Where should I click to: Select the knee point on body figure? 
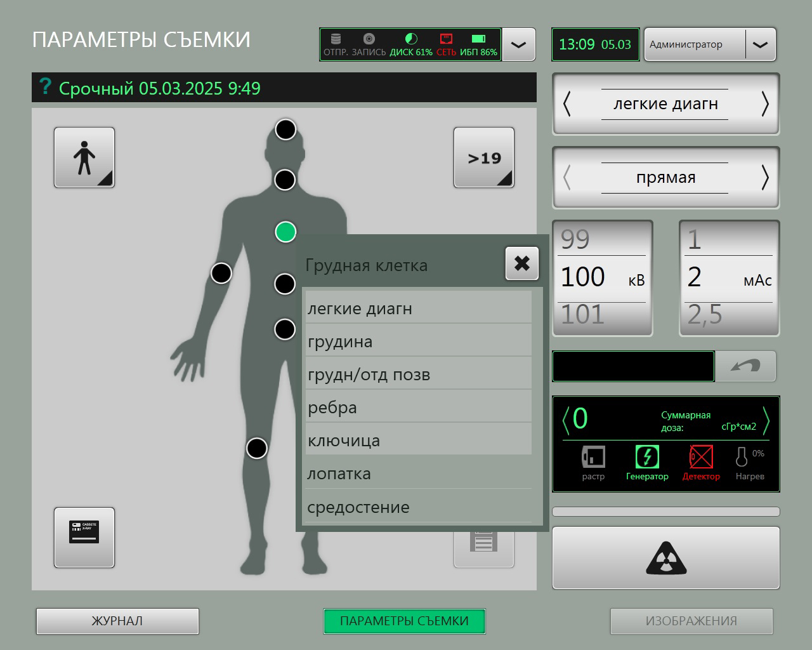click(x=257, y=448)
